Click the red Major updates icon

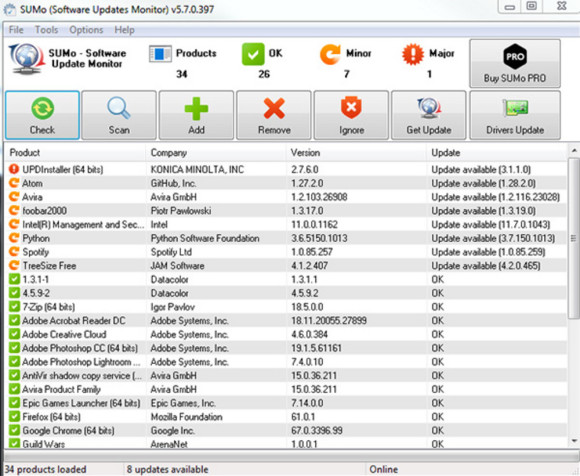(413, 54)
